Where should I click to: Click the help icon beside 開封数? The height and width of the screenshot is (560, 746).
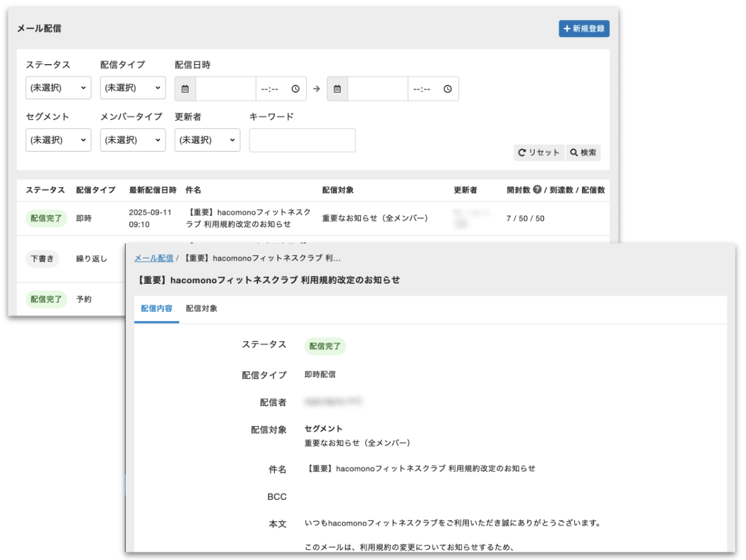click(x=537, y=190)
